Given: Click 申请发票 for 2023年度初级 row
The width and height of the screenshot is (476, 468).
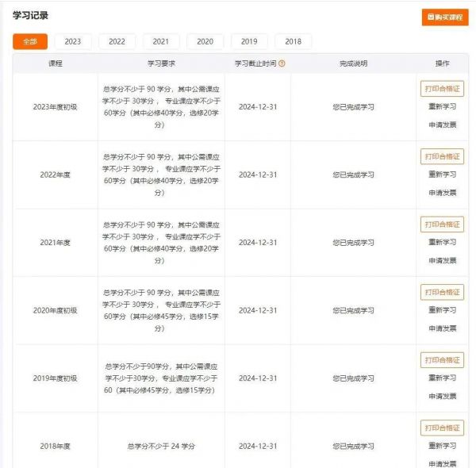Looking at the screenshot, I should pos(443,125).
